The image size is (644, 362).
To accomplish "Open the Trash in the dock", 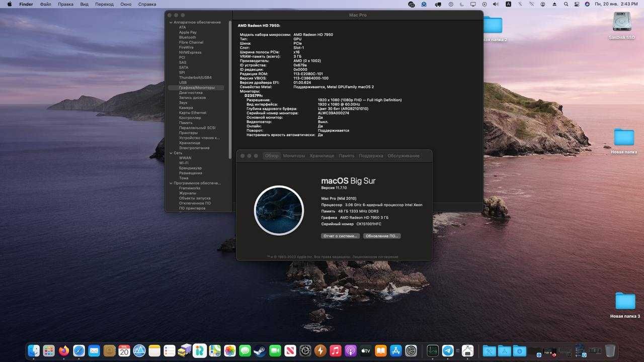I will tap(610, 350).
